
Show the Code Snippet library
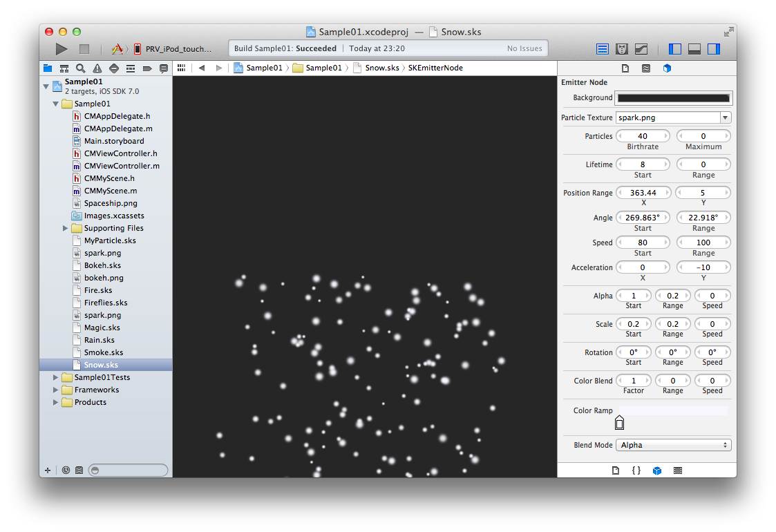[x=636, y=471]
